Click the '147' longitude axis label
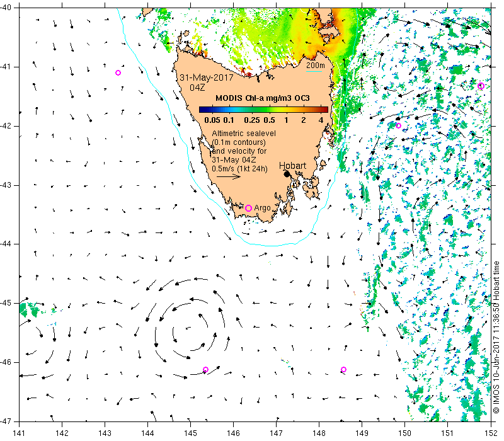504x441 pixels. (276, 433)
